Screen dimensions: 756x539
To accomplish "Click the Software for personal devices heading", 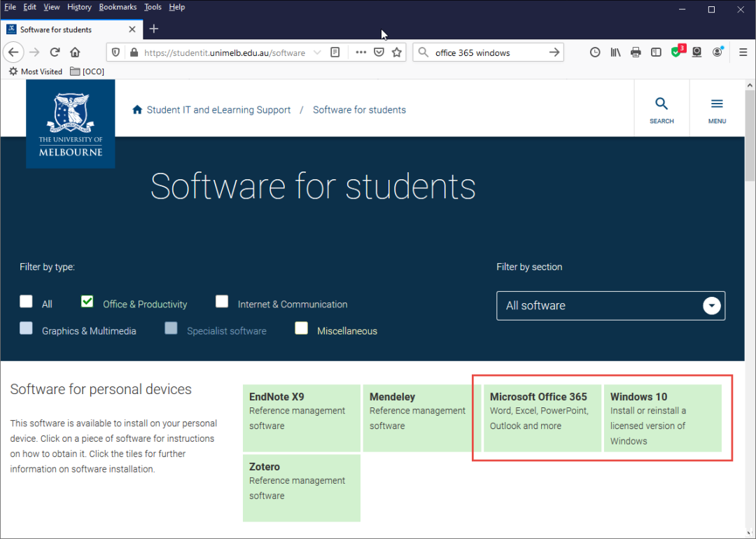I will pos(101,389).
